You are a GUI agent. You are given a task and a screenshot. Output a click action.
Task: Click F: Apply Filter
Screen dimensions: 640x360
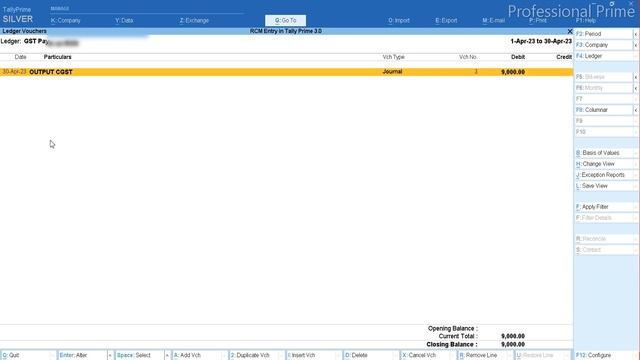(605, 207)
